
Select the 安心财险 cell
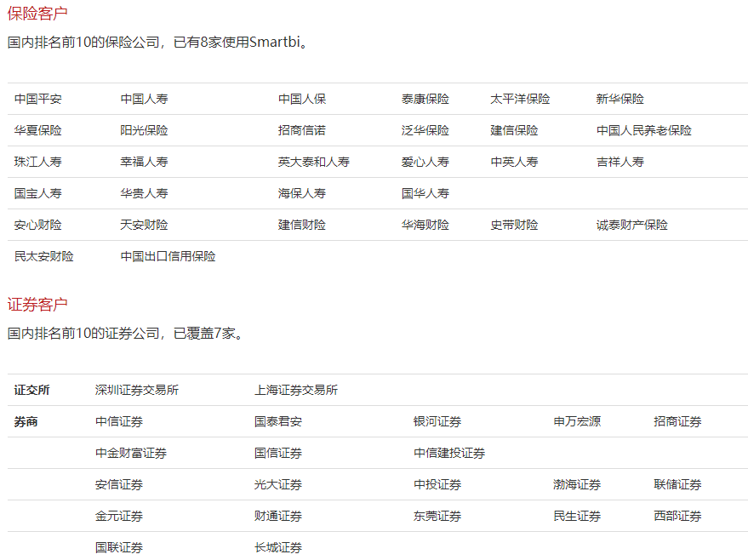tap(38, 225)
